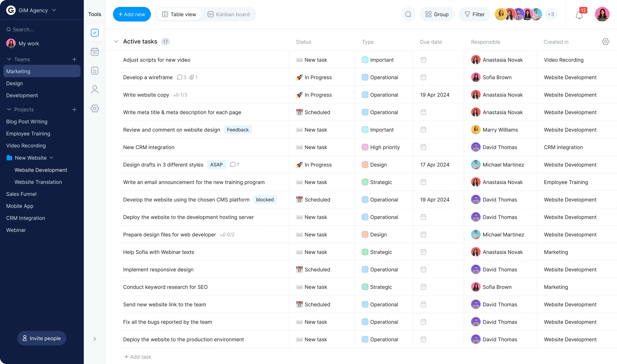
Task: Switch to Kanban board tab
Action: pyautogui.click(x=228, y=14)
